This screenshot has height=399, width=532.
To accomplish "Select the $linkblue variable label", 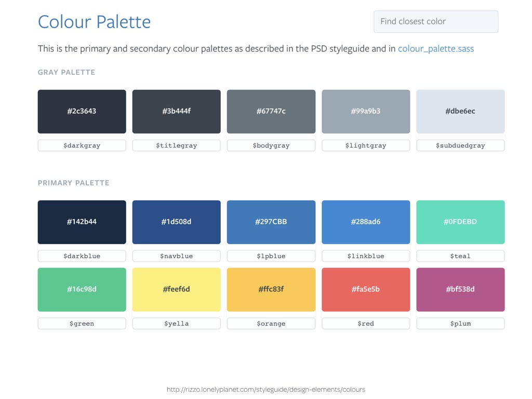I will [366, 256].
